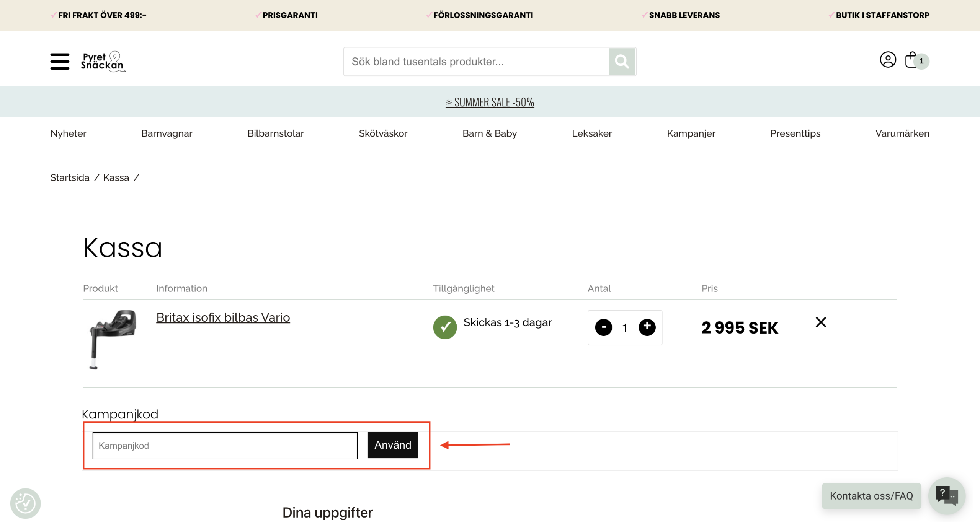
Task: Click FÖRLOSSNINGSGARANTI in top bar
Action: coord(483,15)
